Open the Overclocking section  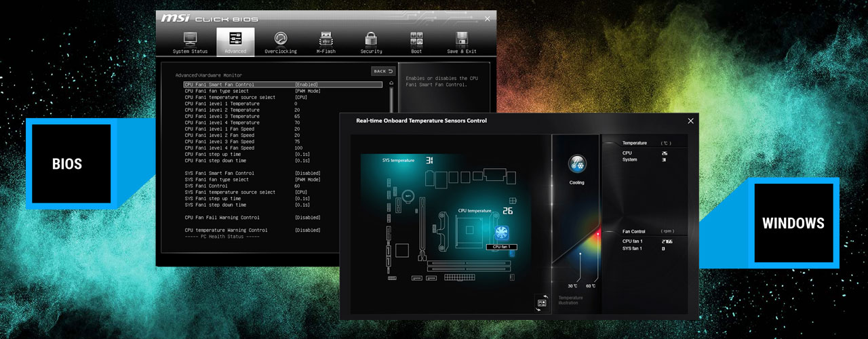(x=280, y=42)
